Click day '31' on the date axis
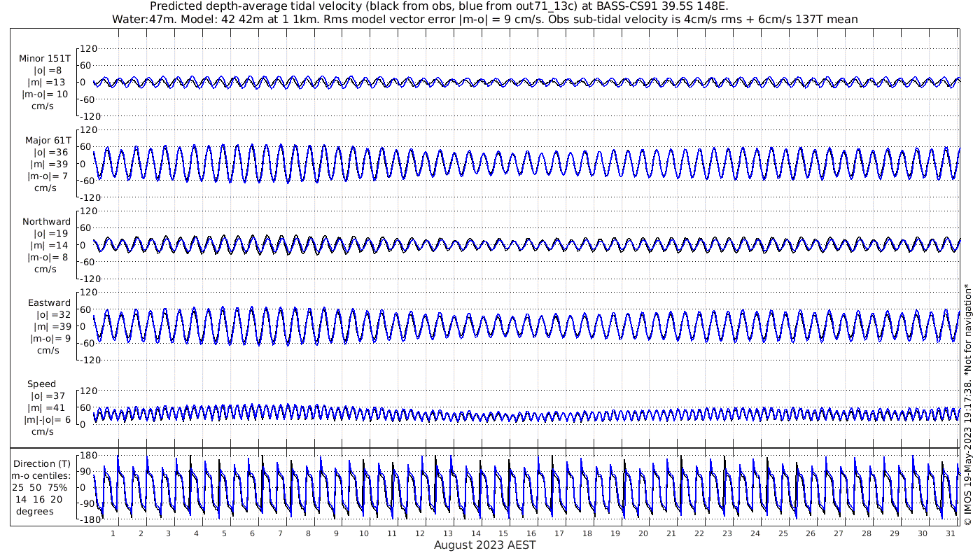This screenshot has width=980, height=560. tap(950, 533)
